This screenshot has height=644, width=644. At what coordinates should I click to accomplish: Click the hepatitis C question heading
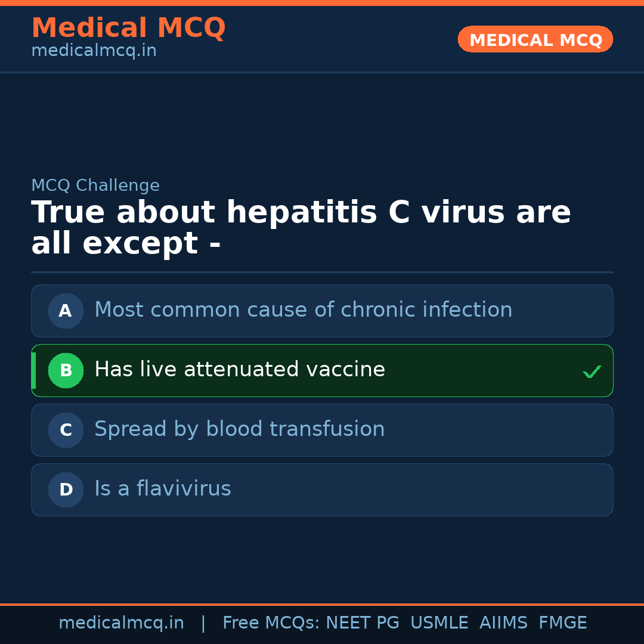[x=301, y=228]
